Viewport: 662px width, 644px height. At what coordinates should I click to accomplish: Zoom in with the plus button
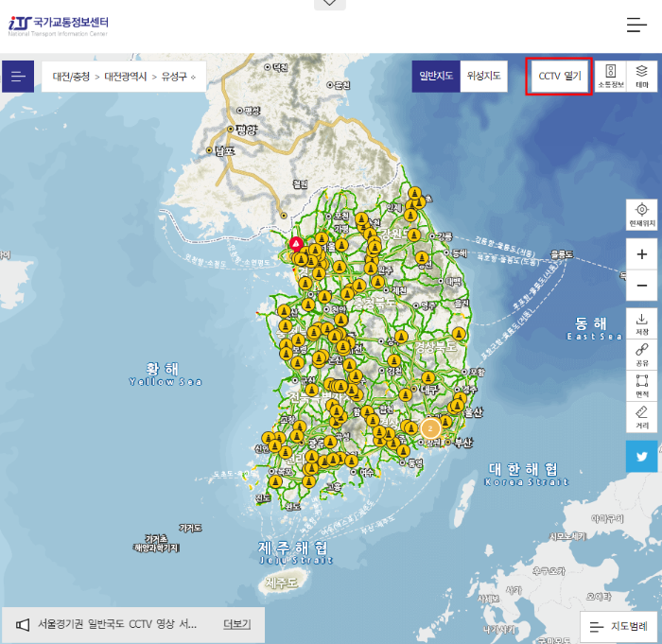click(642, 254)
